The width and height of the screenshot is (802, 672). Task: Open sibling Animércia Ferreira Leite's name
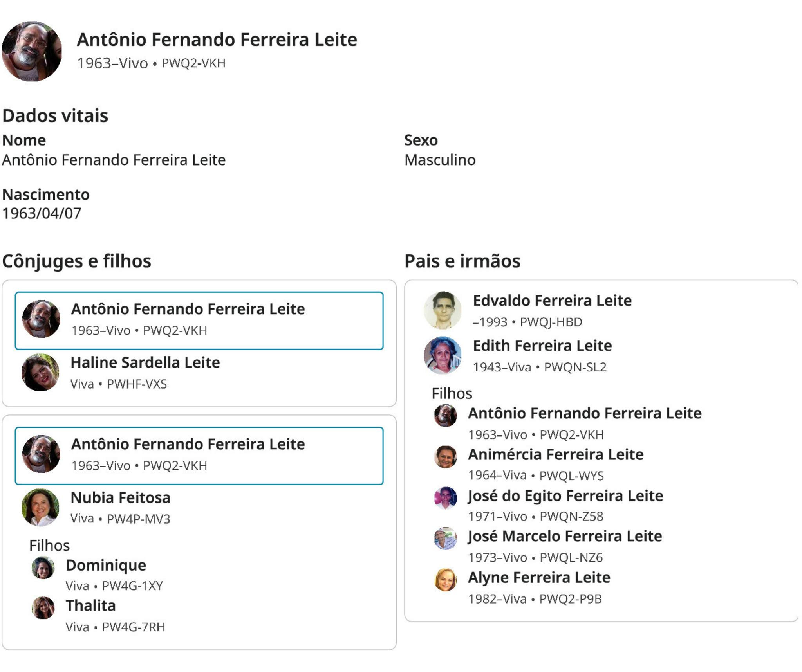555,454
